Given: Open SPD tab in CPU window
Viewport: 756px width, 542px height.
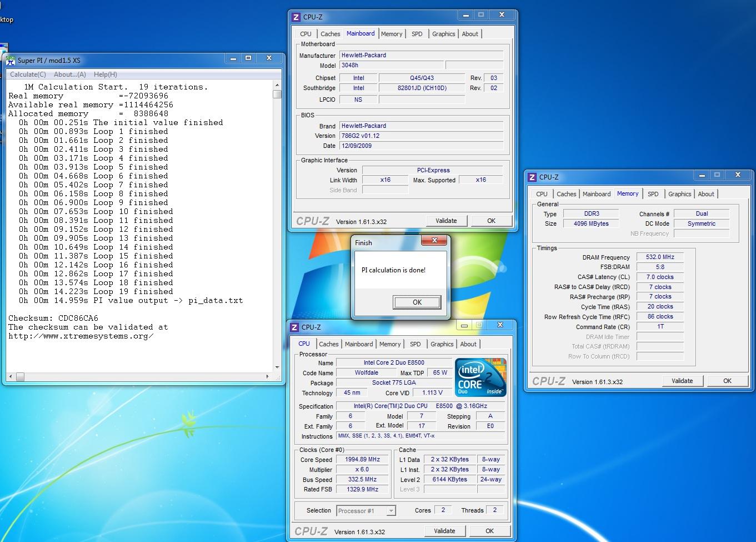Looking at the screenshot, I should (415, 344).
